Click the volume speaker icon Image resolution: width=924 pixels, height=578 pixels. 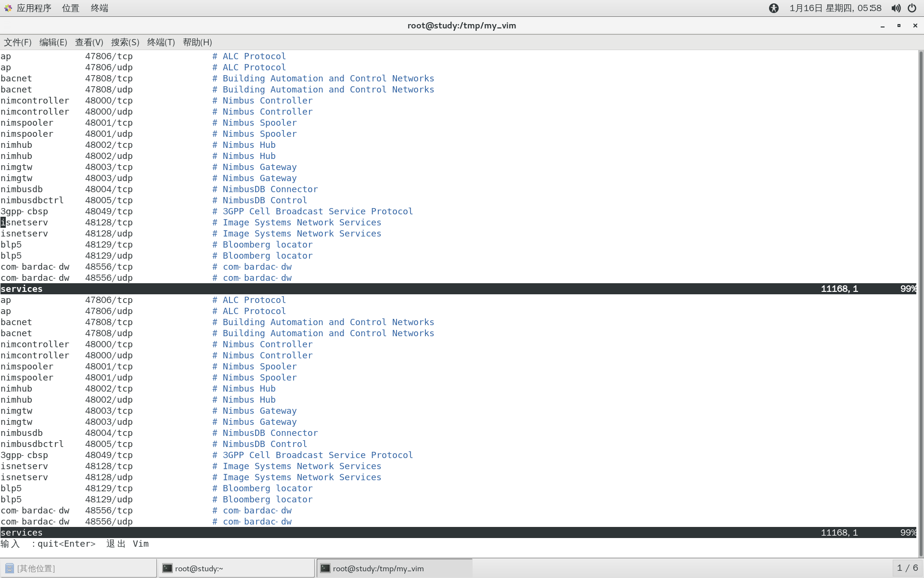[896, 8]
